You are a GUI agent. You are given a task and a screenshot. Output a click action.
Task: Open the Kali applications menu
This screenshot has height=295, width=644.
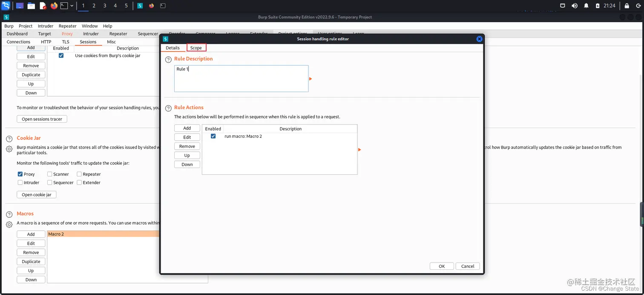[x=6, y=6]
